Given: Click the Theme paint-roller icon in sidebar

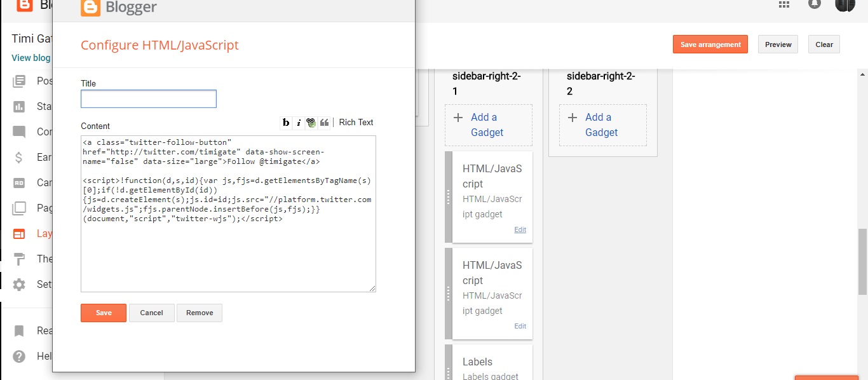Looking at the screenshot, I should pos(19,259).
